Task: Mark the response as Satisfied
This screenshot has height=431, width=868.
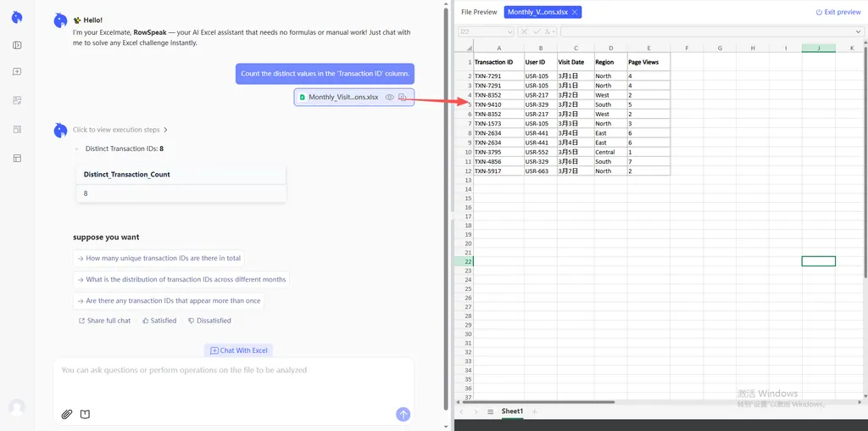Action: pos(159,321)
